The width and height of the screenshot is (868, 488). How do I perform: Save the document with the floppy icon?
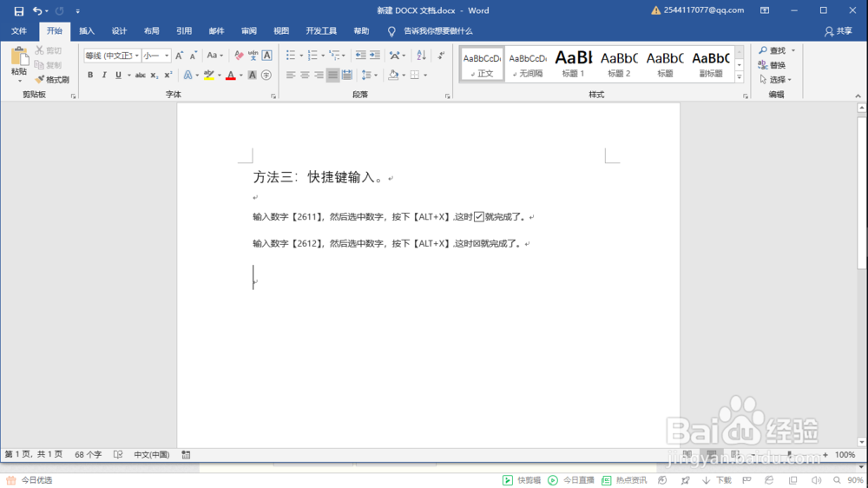pyautogui.click(x=19, y=10)
